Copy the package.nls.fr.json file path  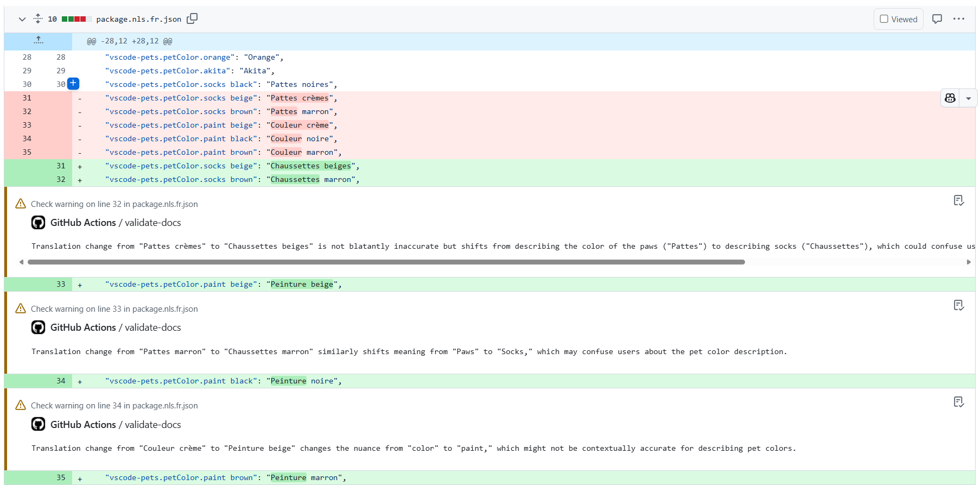[192, 18]
